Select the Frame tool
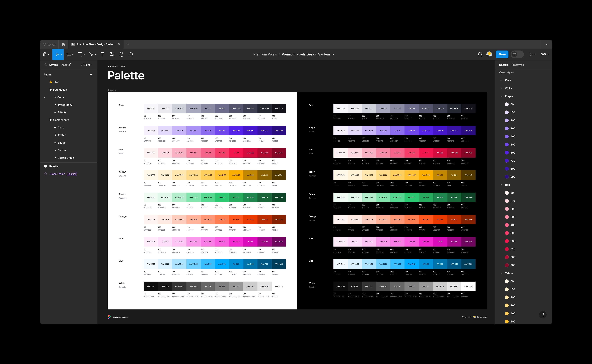Image resolution: width=592 pixels, height=364 pixels. [69, 54]
